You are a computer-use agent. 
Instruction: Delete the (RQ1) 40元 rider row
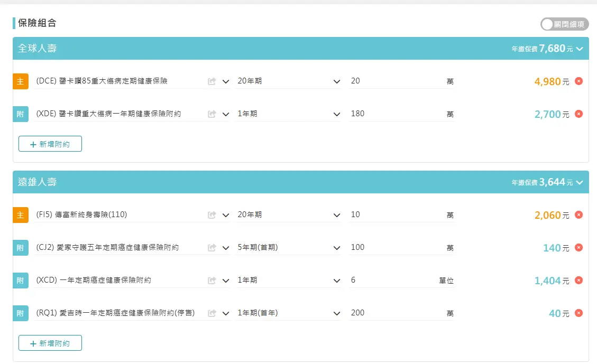point(578,313)
